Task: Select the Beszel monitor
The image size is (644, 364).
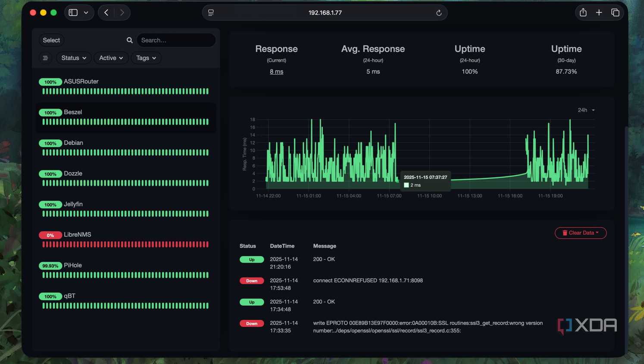Action: coord(125,117)
